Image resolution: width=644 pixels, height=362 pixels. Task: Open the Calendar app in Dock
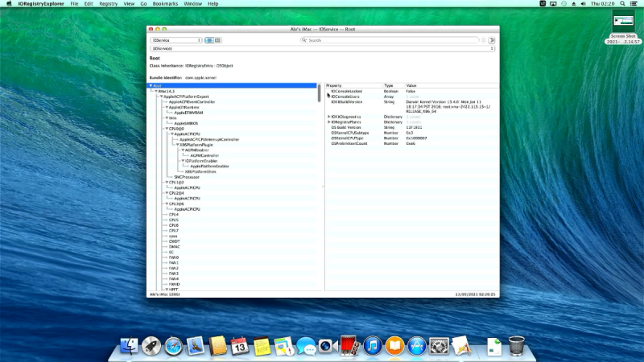click(240, 346)
